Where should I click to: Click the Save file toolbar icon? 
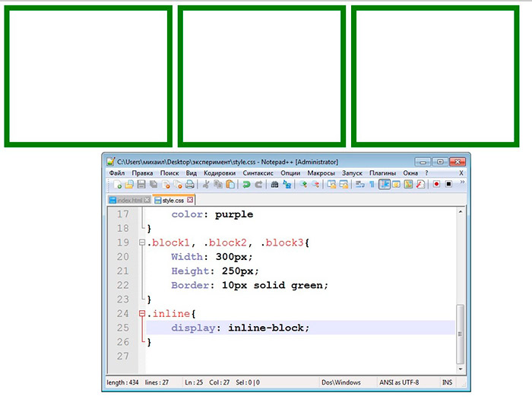tap(141, 185)
